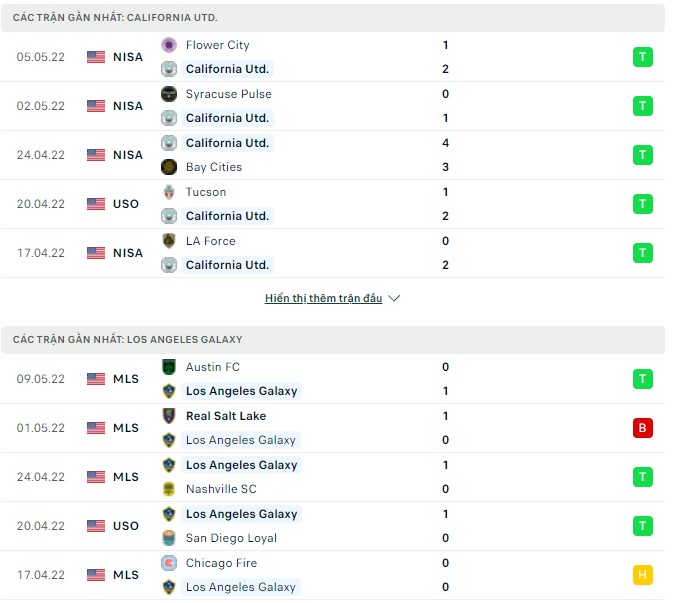Image resolution: width=675 pixels, height=603 pixels.
Task: Click the Austin FC team logo
Action: coord(169,367)
